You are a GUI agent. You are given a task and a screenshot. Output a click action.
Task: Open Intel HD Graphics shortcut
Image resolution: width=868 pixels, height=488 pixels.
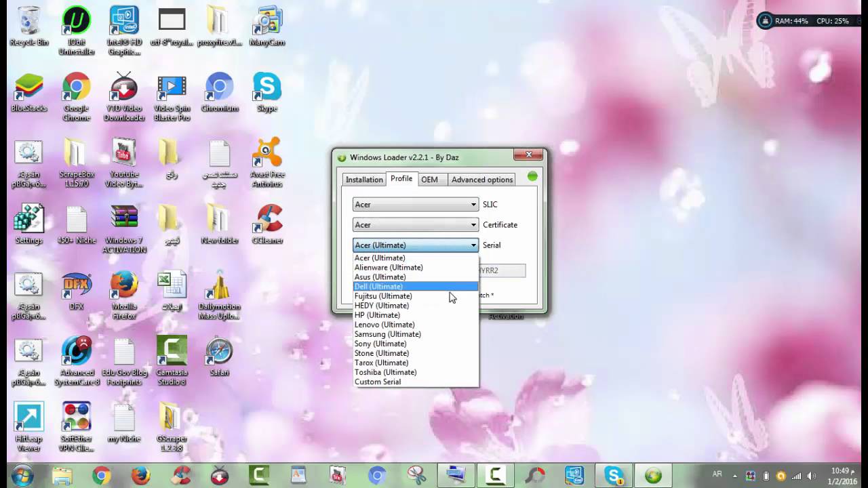coord(124,30)
